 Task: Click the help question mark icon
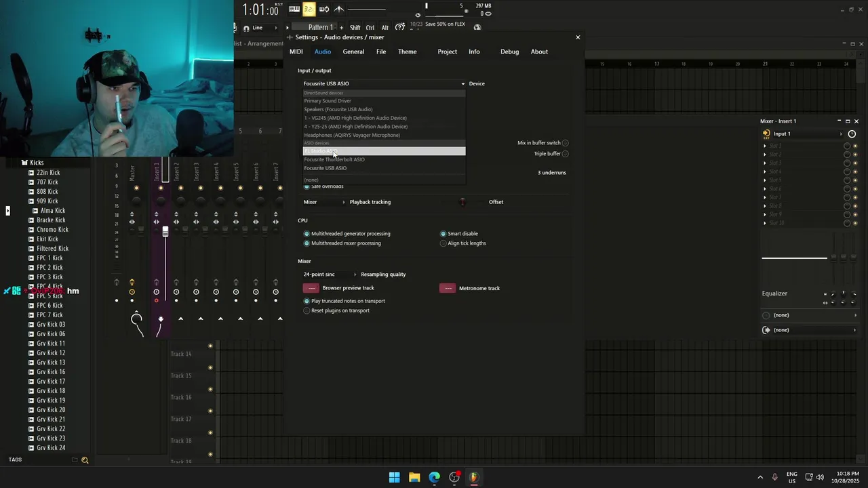pyautogui.click(x=400, y=28)
